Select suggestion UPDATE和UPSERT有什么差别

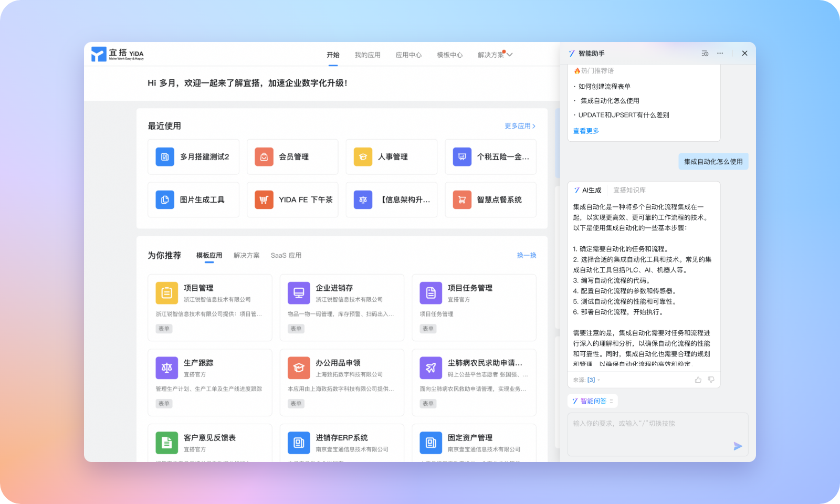click(624, 115)
